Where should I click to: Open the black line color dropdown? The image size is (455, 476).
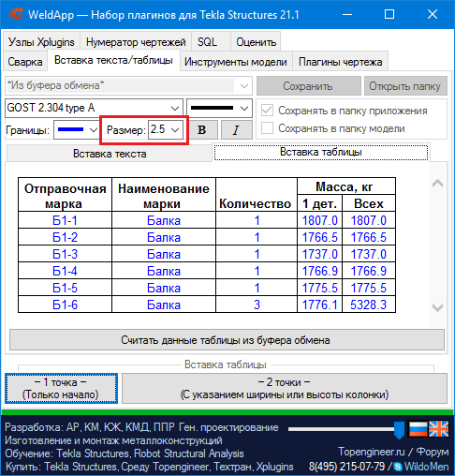point(219,108)
